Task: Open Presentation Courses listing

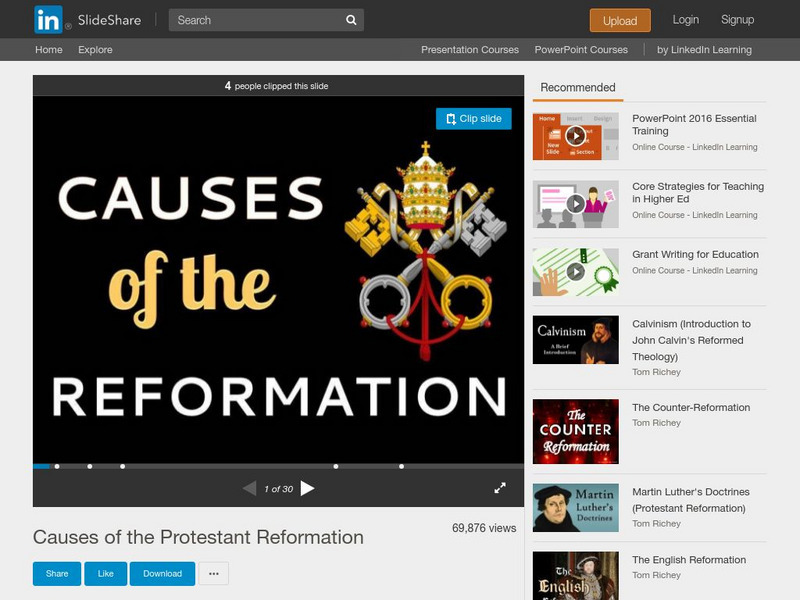Action: (x=470, y=49)
